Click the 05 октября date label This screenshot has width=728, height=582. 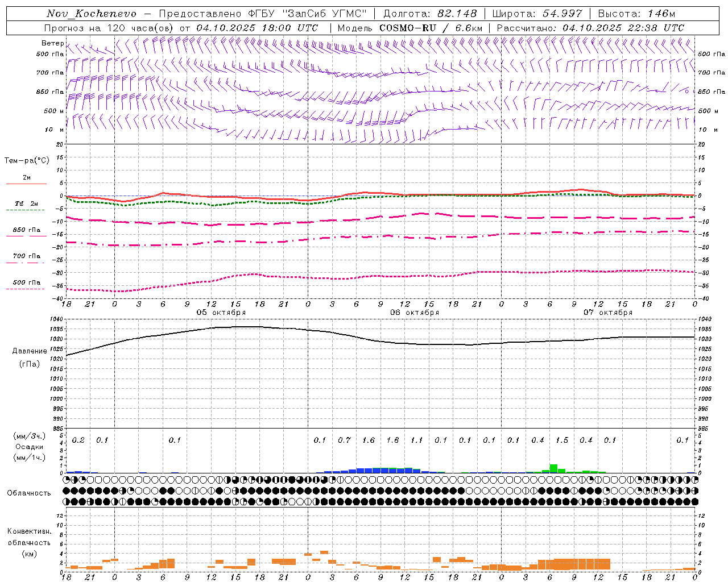point(221,313)
